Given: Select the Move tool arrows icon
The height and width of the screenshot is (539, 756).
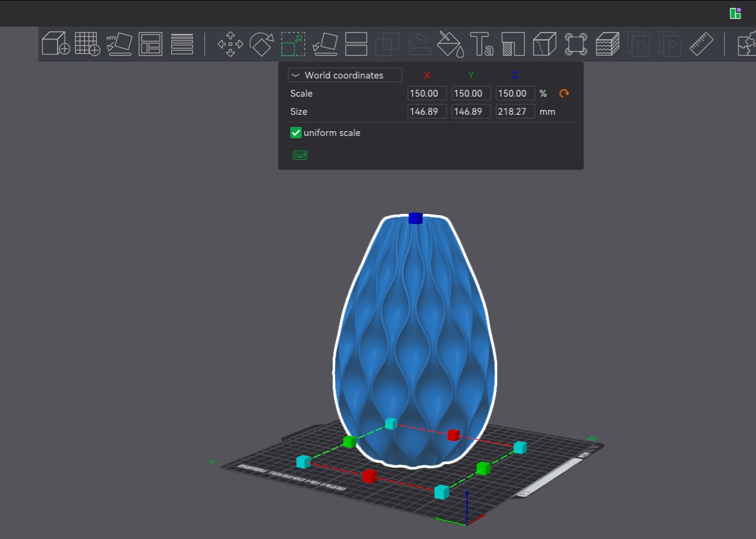Looking at the screenshot, I should (x=230, y=44).
